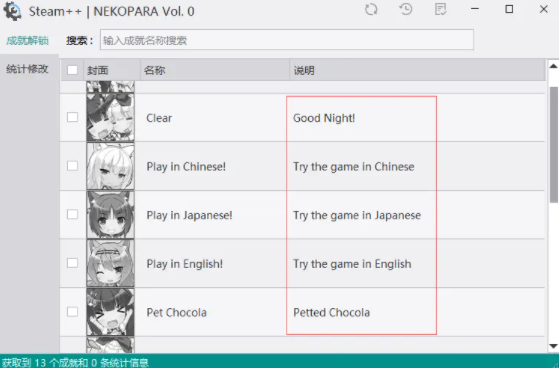
Task: Click the Petted Chocola description
Action: 332,312
